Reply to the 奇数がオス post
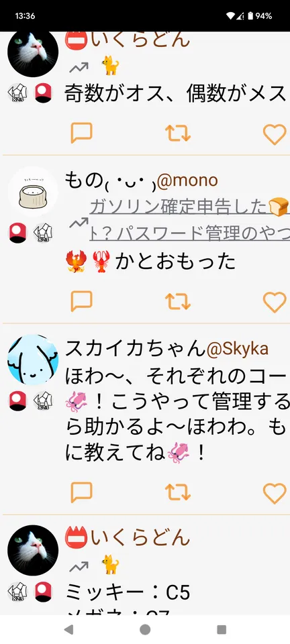 [x=81, y=133]
